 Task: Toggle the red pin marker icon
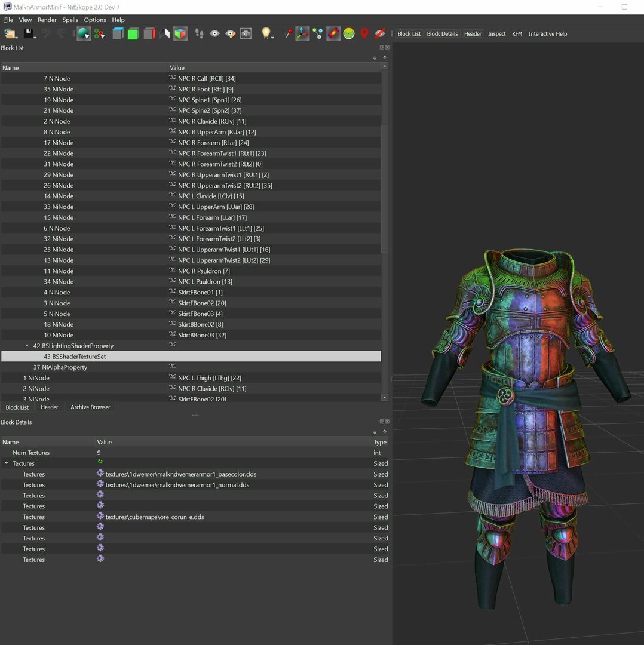[x=289, y=33]
